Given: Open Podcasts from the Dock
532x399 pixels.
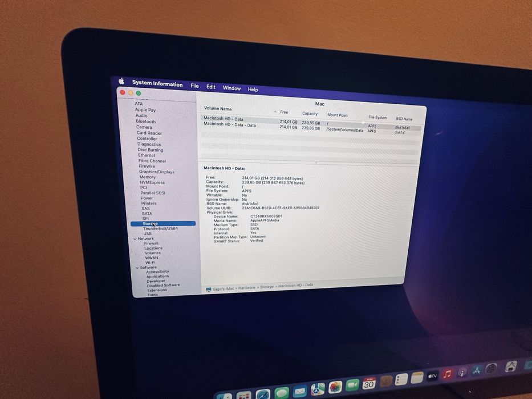Looking at the screenshot, I should (x=462, y=373).
